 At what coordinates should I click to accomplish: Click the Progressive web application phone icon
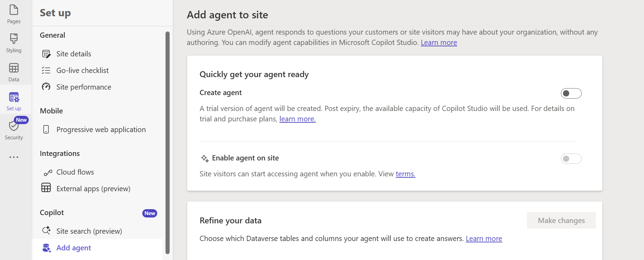[x=46, y=130]
